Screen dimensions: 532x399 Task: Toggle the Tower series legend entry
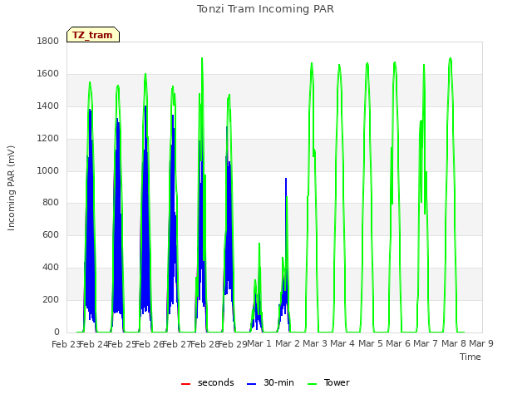tap(328, 382)
